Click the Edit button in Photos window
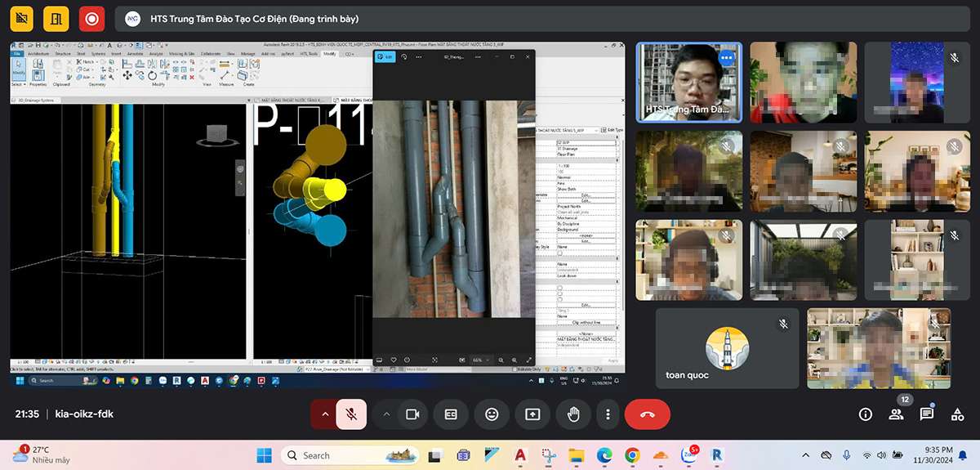The height and width of the screenshot is (470, 980). 385,56
